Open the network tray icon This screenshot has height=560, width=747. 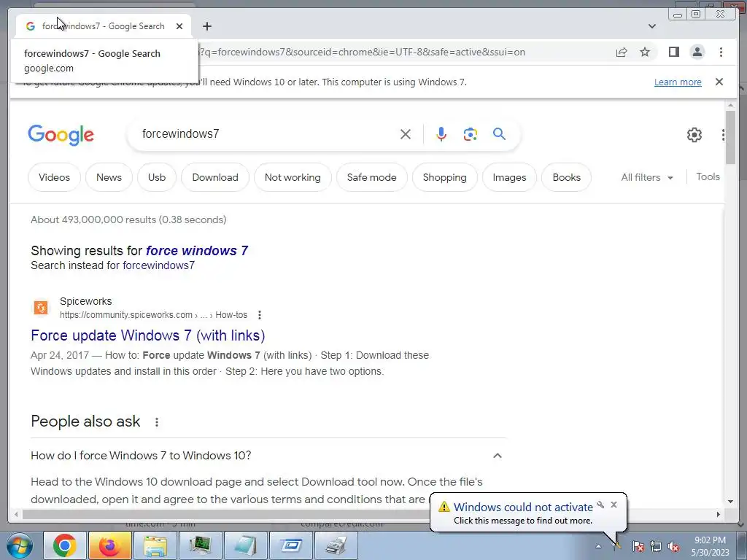(x=656, y=546)
